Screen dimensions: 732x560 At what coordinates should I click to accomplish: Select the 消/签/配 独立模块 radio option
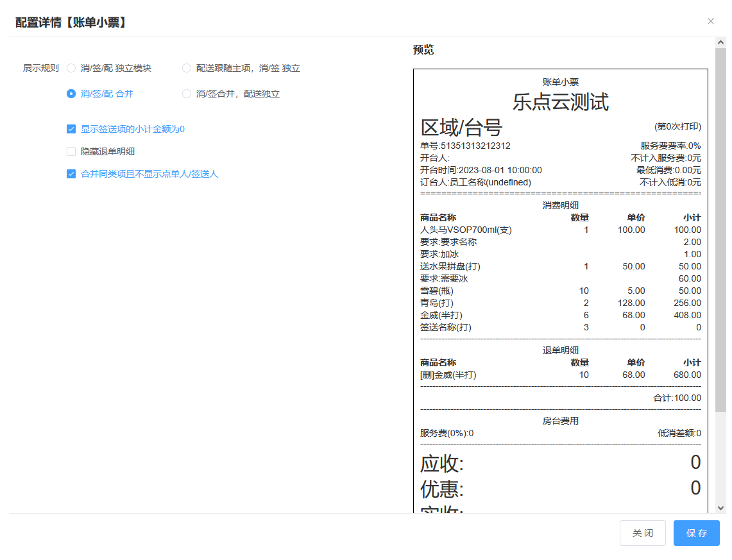(71, 68)
